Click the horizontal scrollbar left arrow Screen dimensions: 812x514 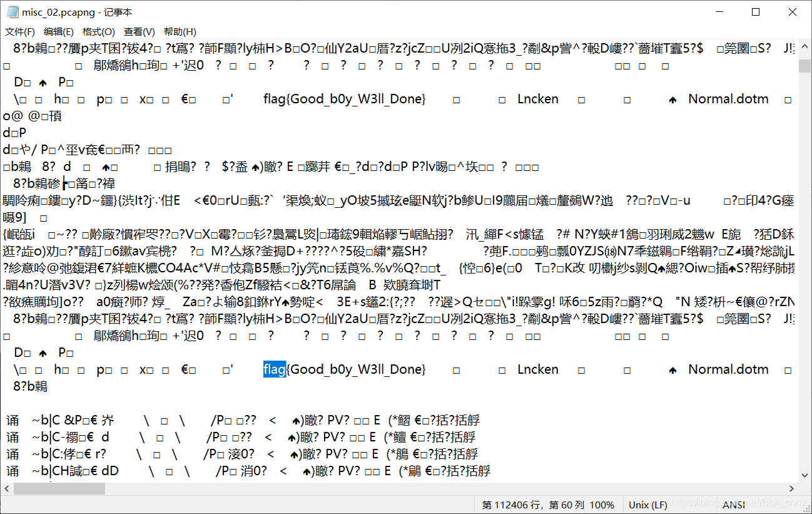click(7, 488)
